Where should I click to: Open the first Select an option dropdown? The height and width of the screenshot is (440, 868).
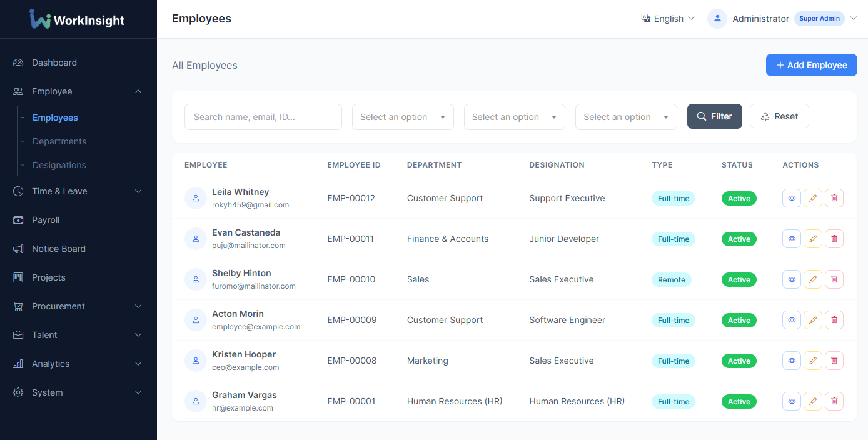[402, 117]
